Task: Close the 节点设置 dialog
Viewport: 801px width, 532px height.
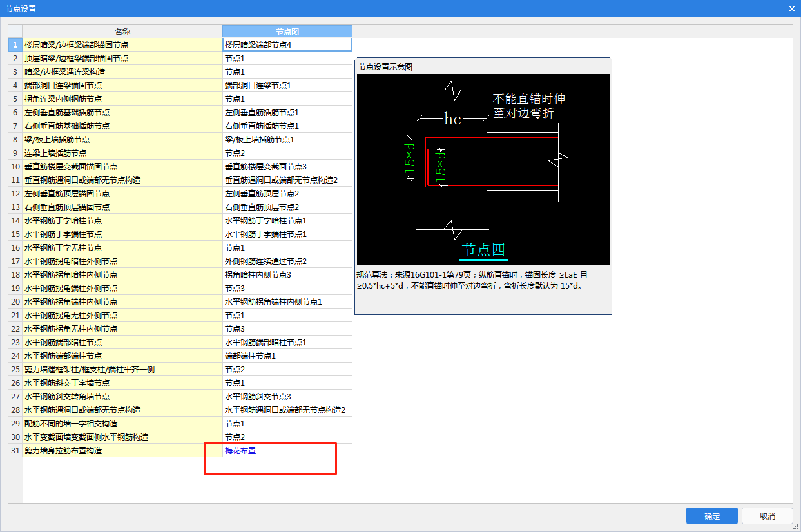Action: tap(792, 8)
